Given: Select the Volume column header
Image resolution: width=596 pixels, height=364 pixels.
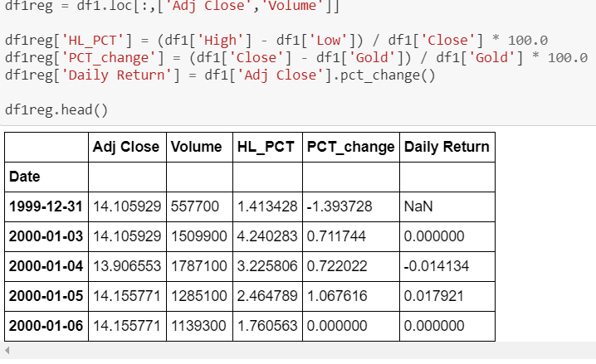Looking at the screenshot, I should pos(196,147).
